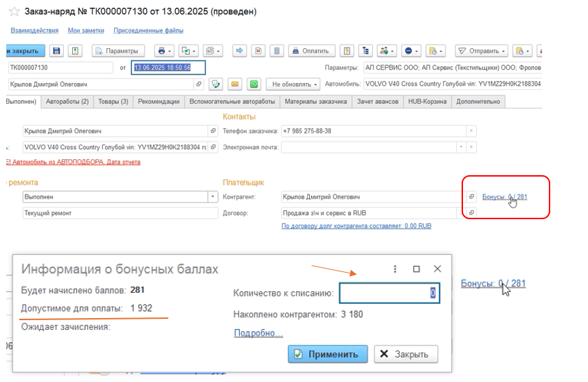Open the Присоединенные файлы link
This screenshot has height=382, width=588.
[148, 30]
